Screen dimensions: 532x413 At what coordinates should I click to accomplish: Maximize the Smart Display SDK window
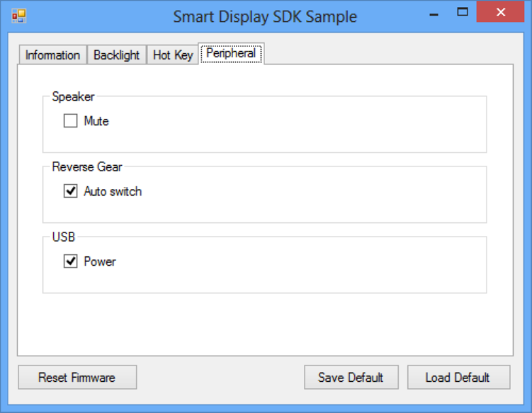click(x=463, y=12)
